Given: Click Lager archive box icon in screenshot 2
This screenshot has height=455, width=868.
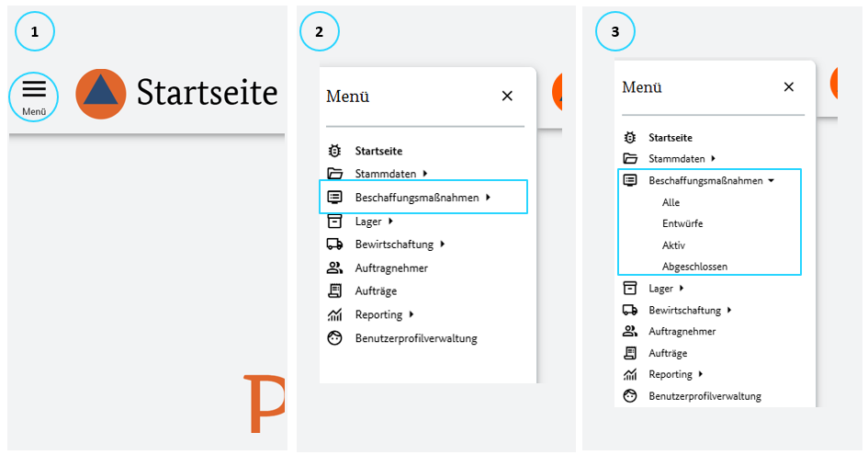Looking at the screenshot, I should coord(335,221).
